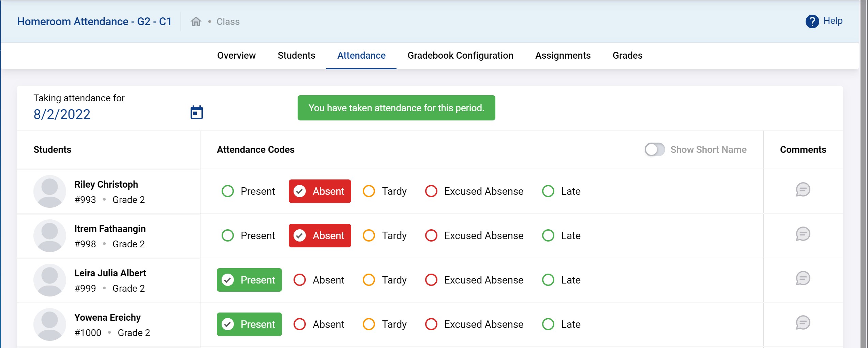
Task: Mark Leira Julia Albert as Absent
Action: 300,280
